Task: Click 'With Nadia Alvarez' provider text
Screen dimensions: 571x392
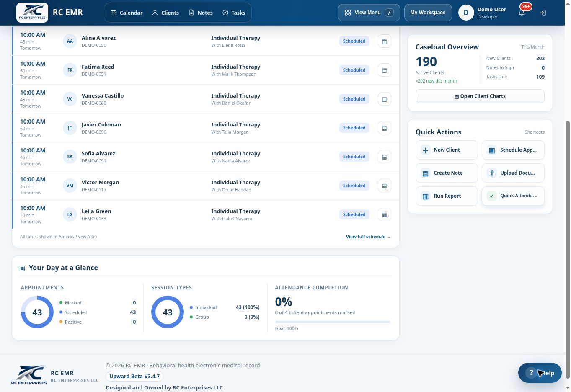Action: click(x=230, y=161)
